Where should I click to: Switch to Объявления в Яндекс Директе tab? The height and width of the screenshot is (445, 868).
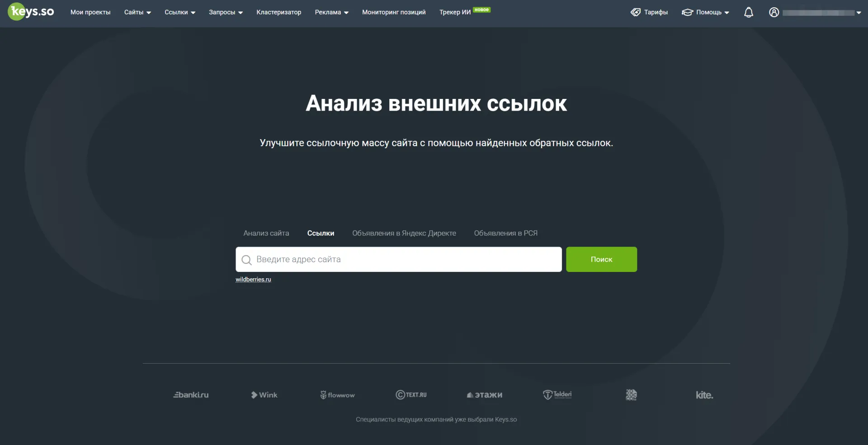[404, 233]
